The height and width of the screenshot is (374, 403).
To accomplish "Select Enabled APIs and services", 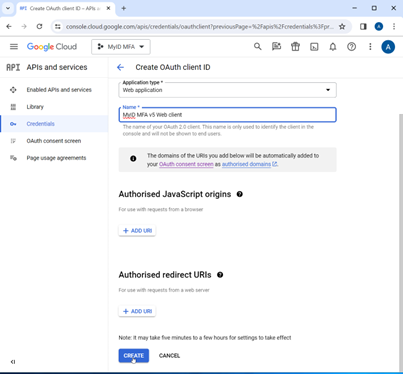I will [59, 90].
